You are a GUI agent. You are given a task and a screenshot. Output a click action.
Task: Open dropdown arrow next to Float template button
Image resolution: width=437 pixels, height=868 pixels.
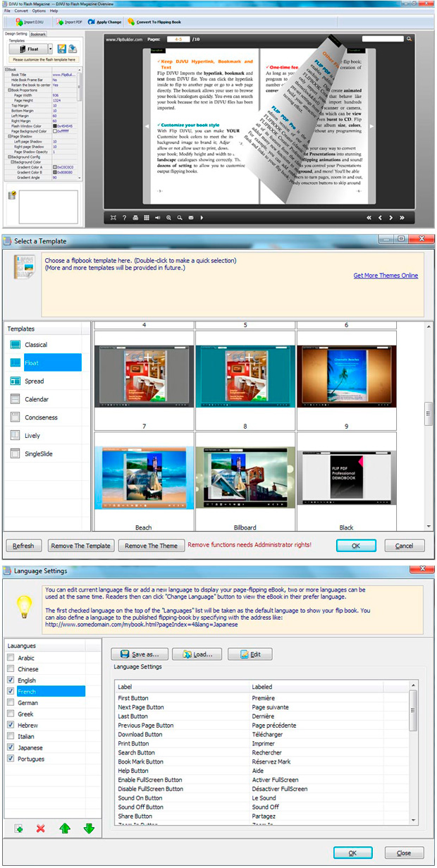(51, 49)
